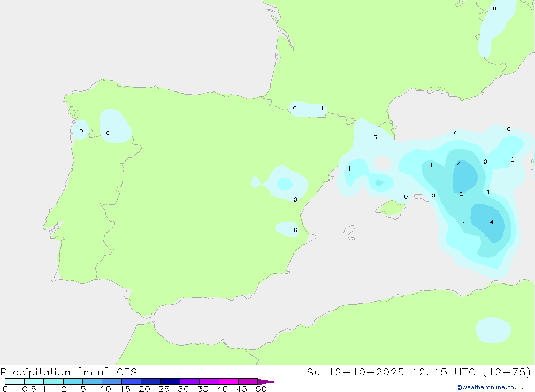Viewport: 535px width, 392px height.
Task: Click the '40' legend scale label
Action: tap(222, 389)
